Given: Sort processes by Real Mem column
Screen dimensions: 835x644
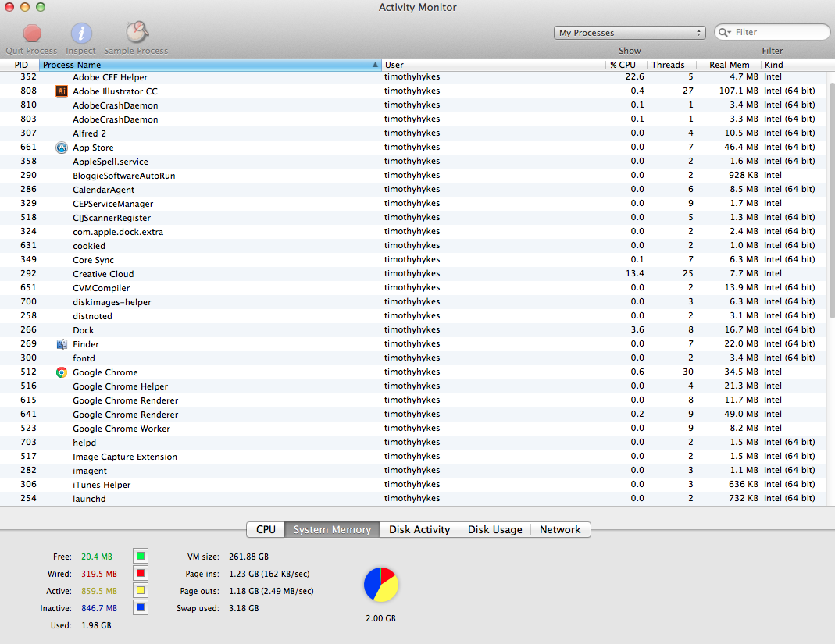Looking at the screenshot, I should [x=729, y=65].
